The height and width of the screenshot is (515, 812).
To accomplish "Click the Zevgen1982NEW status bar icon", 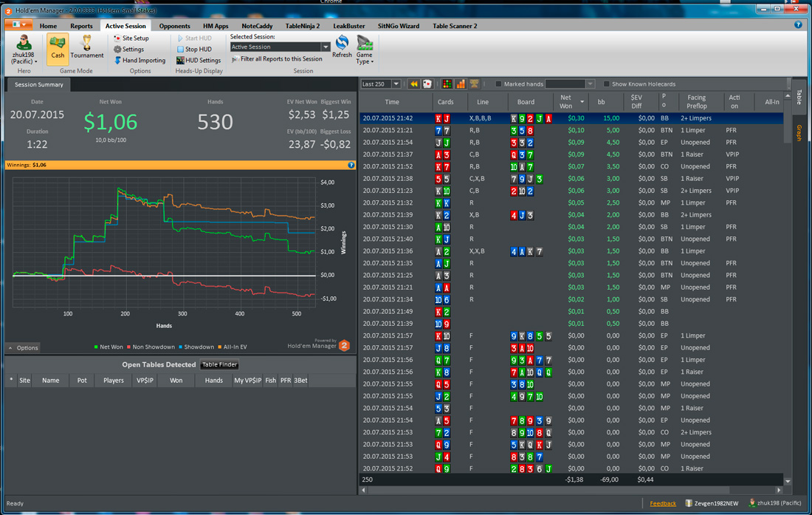I will (689, 503).
